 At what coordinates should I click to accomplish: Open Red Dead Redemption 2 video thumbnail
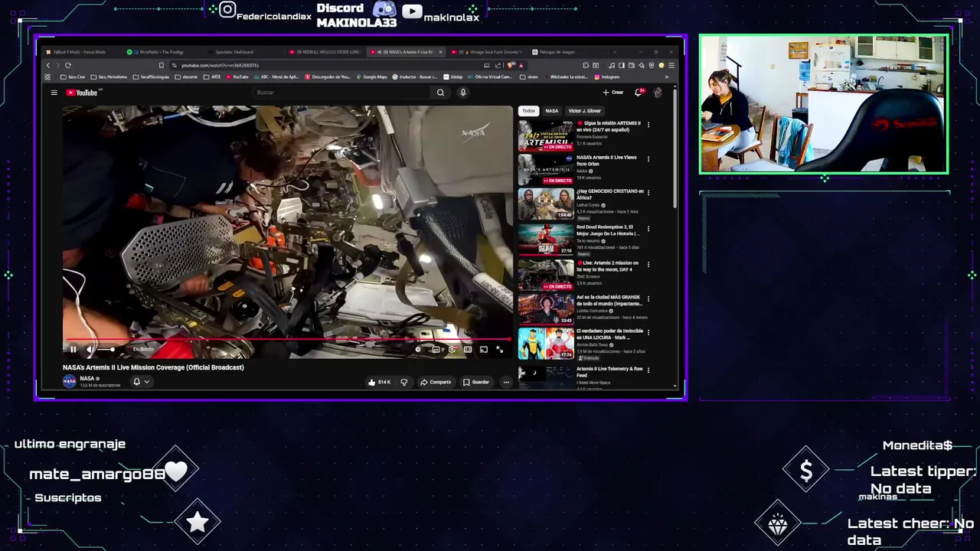(546, 239)
